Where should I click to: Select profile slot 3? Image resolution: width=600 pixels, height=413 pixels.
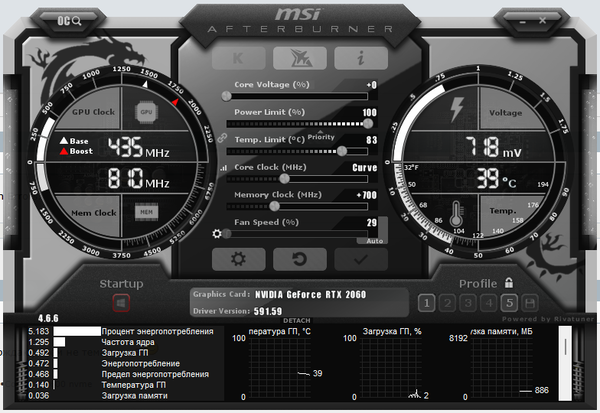point(468,304)
